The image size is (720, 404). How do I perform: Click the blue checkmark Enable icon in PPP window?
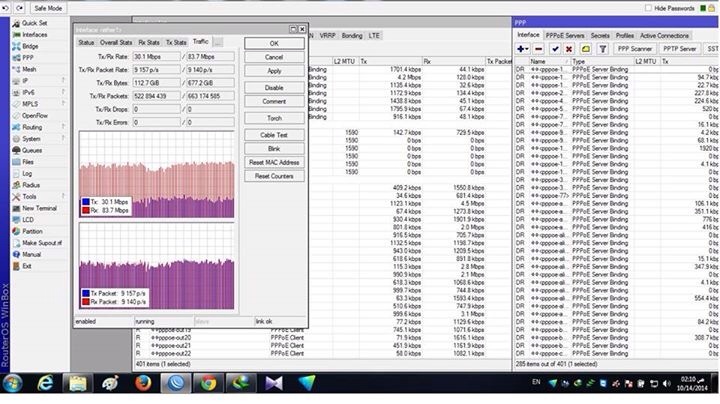coord(555,49)
